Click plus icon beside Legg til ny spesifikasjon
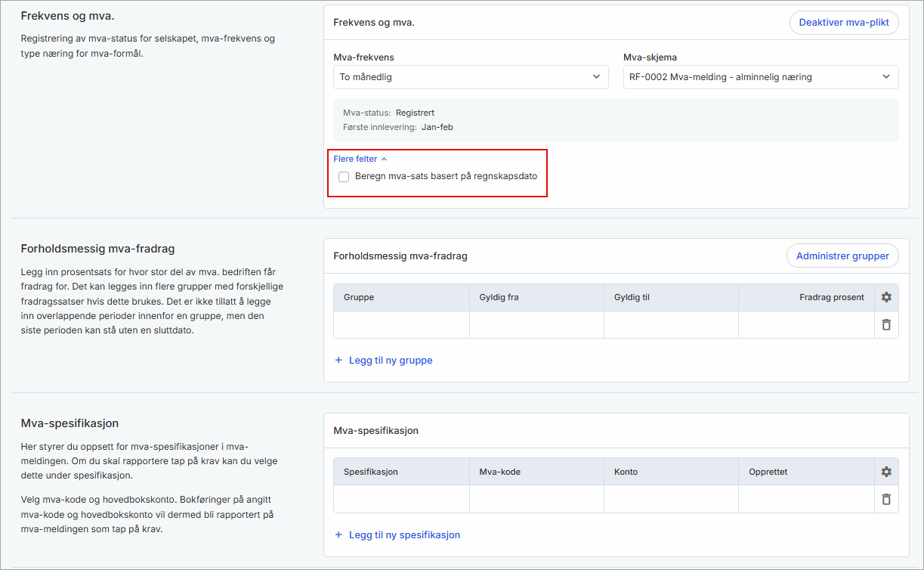Viewport: 924px width, 570px height. click(x=338, y=535)
